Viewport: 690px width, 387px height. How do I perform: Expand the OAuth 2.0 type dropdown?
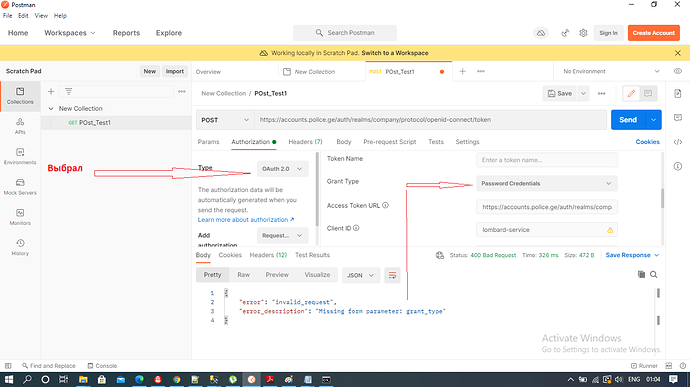point(282,169)
